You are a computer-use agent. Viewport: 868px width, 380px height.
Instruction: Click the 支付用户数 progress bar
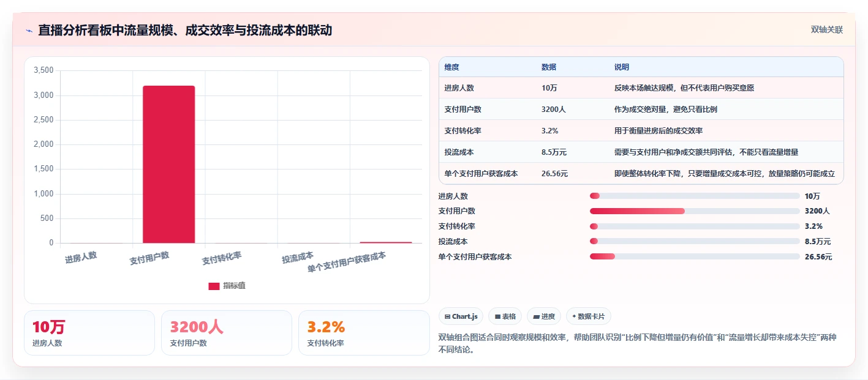pyautogui.click(x=695, y=210)
